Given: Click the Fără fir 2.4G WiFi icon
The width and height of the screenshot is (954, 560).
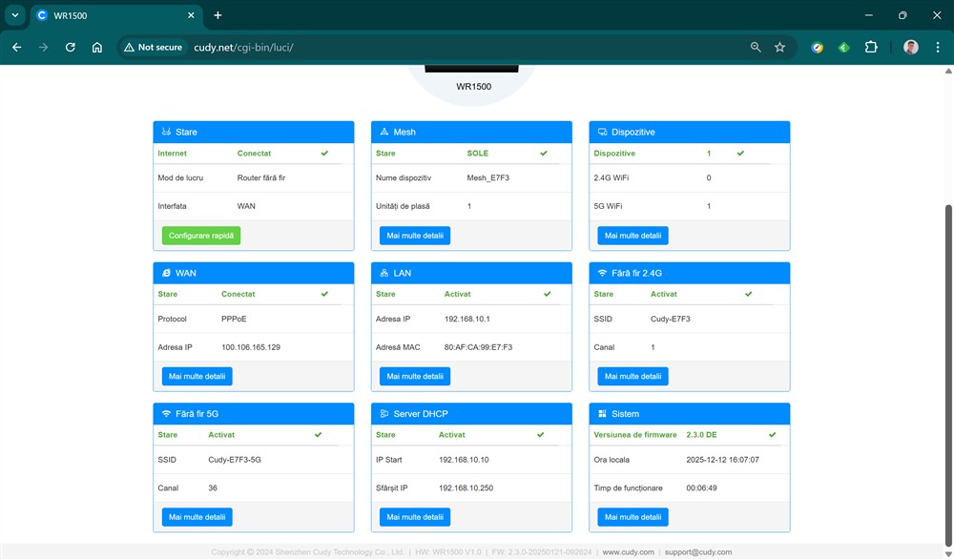Looking at the screenshot, I should pos(603,273).
